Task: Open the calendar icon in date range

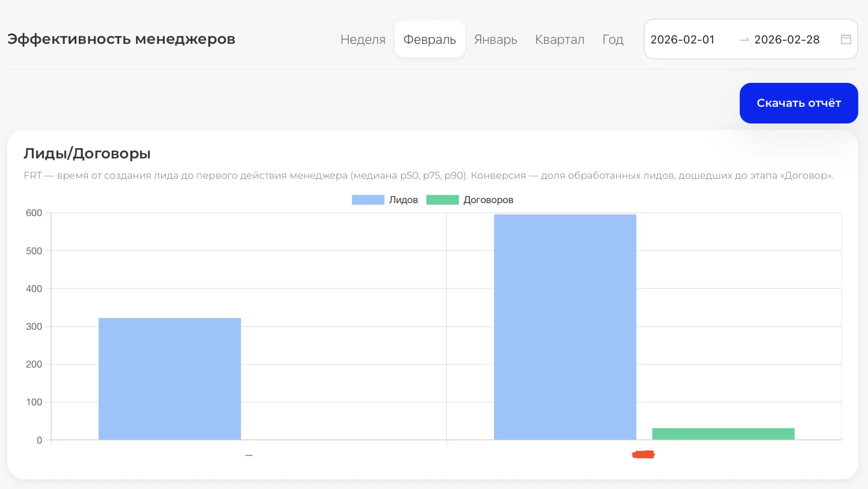Action: pyautogui.click(x=846, y=39)
